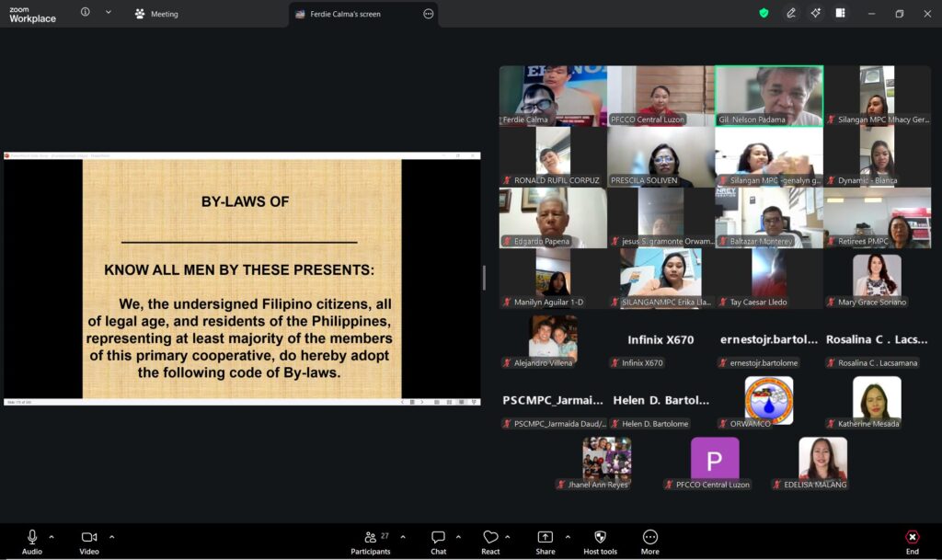
Task: Expand the video settings arrow
Action: pos(112,537)
